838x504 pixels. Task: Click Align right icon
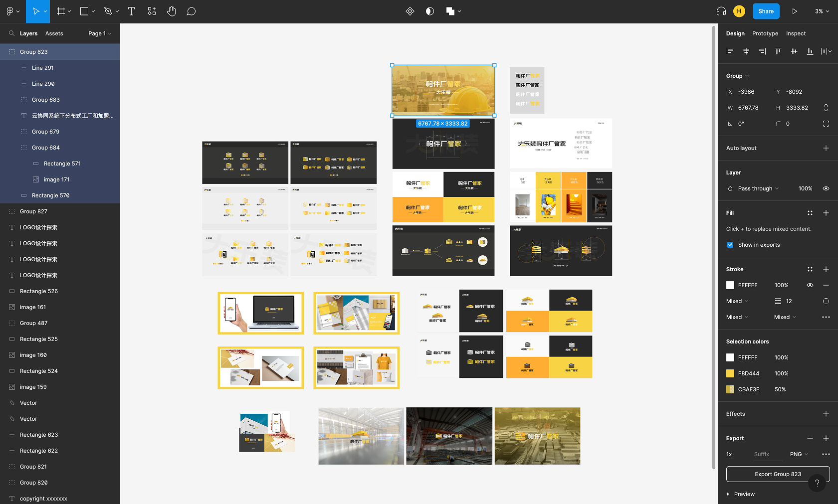pyautogui.click(x=762, y=51)
